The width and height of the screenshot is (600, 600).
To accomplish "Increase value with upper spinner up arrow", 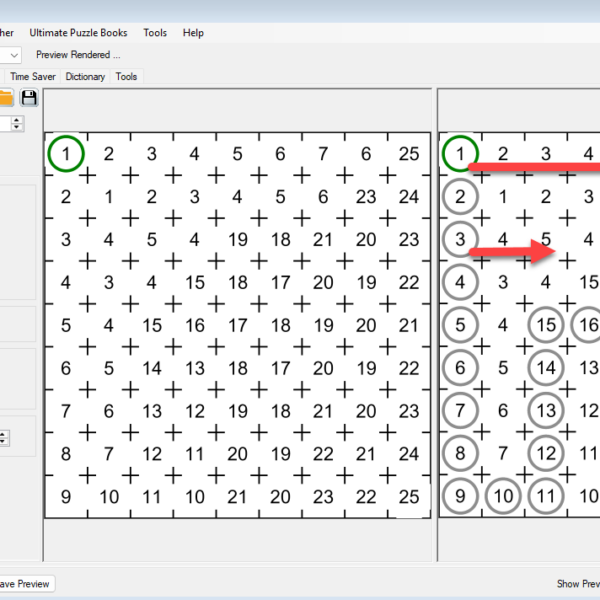I will [17, 120].
